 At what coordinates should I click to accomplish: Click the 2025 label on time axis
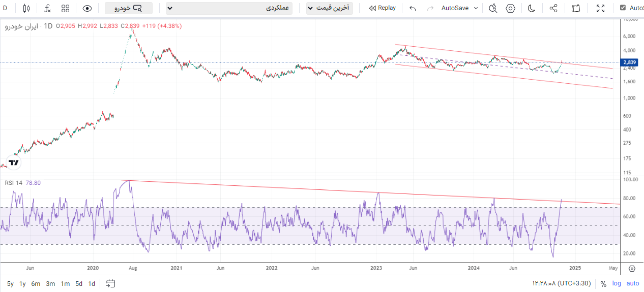(575, 268)
